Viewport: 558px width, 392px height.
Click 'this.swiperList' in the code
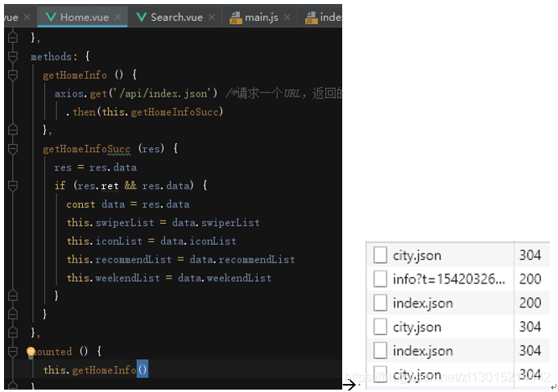110,223
